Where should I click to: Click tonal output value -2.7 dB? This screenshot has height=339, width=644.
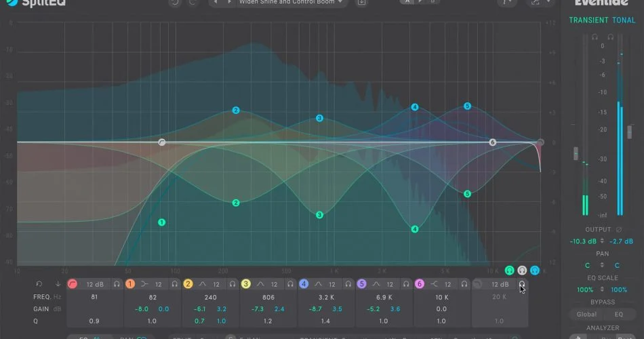pyautogui.click(x=621, y=241)
